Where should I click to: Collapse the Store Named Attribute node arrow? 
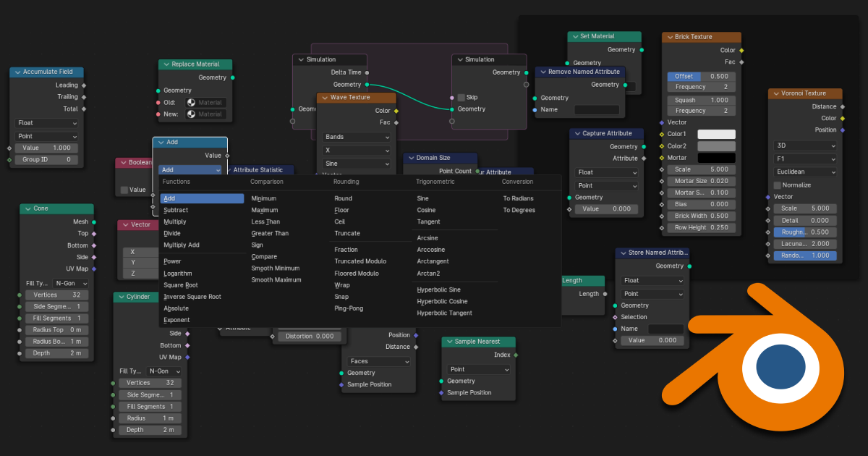point(623,253)
